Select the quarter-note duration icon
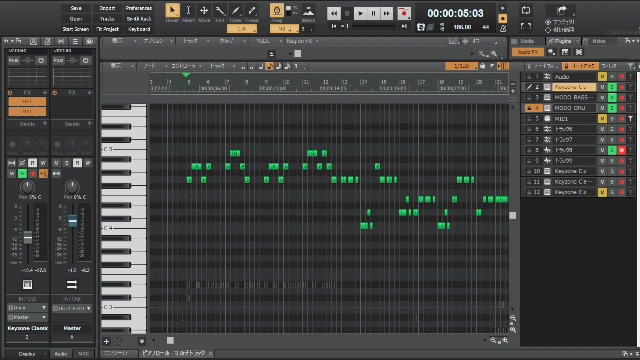Screen dimensions: 640x360 click(x=261, y=66)
